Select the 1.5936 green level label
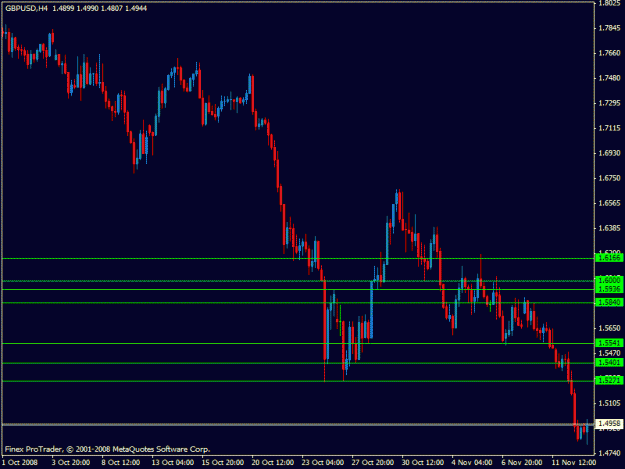This screenshot has height=469, width=625. 609,289
